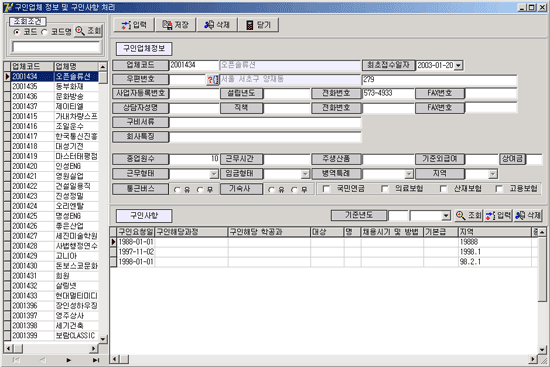The image size is (550, 367).
Task: Click the top toolbar 입력 button
Action: point(134,25)
